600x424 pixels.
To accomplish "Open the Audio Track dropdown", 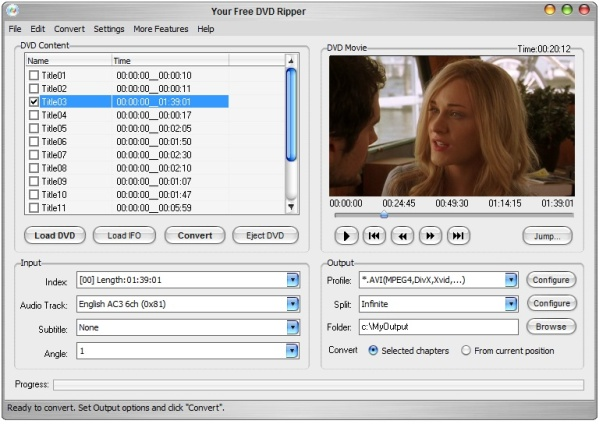I will coord(293,304).
